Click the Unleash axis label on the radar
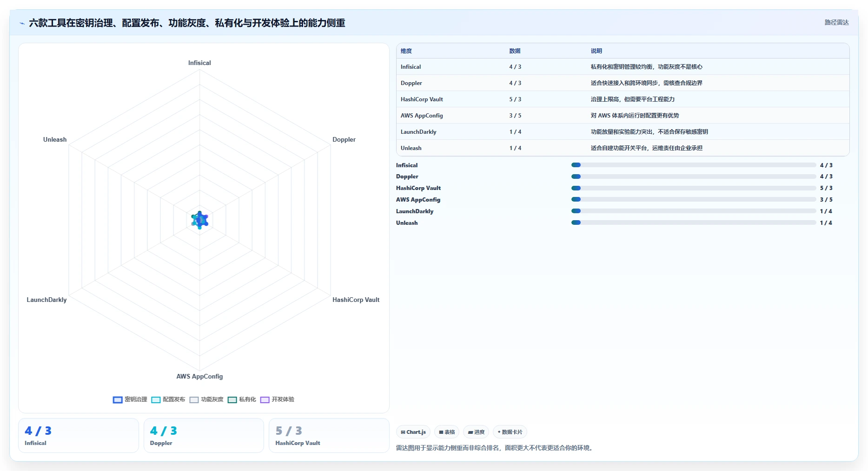Viewport: 868px width, 471px height. [x=55, y=139]
